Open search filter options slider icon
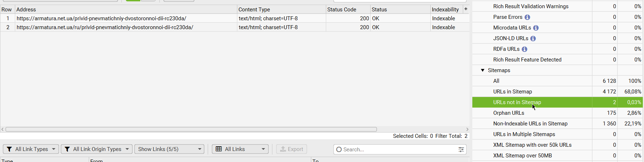 coord(461,150)
